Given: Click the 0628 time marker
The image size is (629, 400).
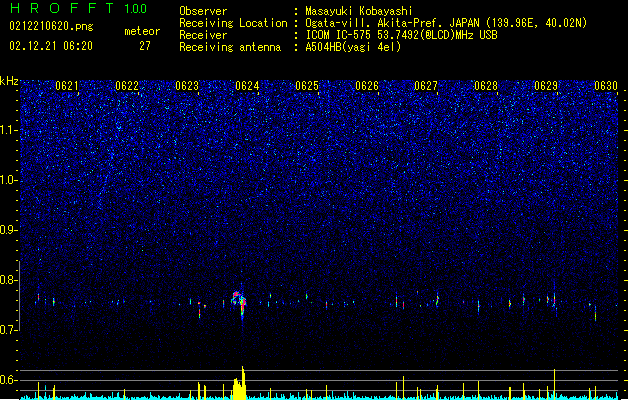Looking at the screenshot, I should (x=486, y=86).
